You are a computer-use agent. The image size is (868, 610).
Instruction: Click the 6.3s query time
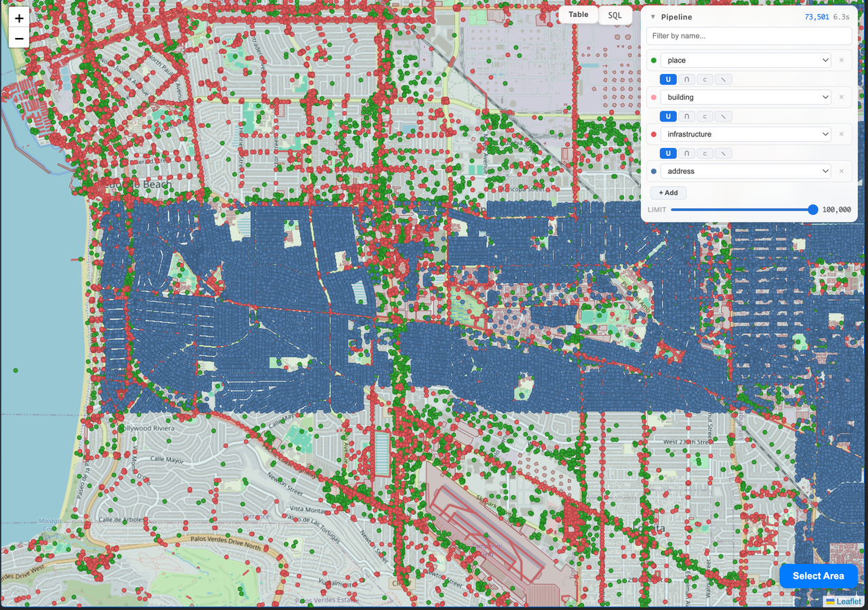(x=842, y=17)
